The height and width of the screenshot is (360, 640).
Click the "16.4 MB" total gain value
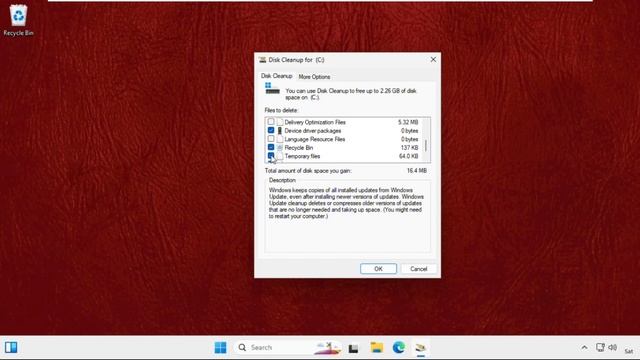pyautogui.click(x=417, y=171)
